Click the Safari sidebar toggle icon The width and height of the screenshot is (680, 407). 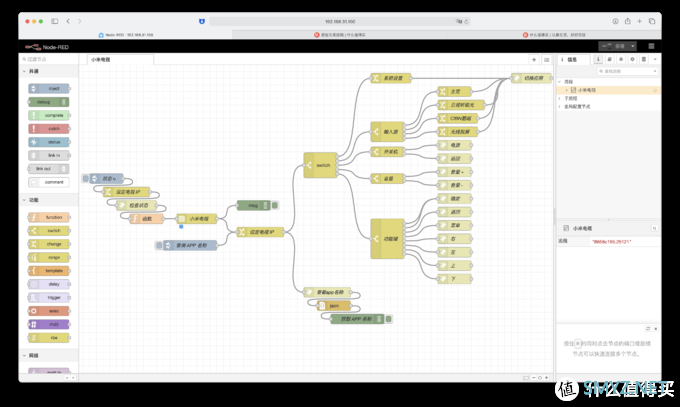pos(53,21)
